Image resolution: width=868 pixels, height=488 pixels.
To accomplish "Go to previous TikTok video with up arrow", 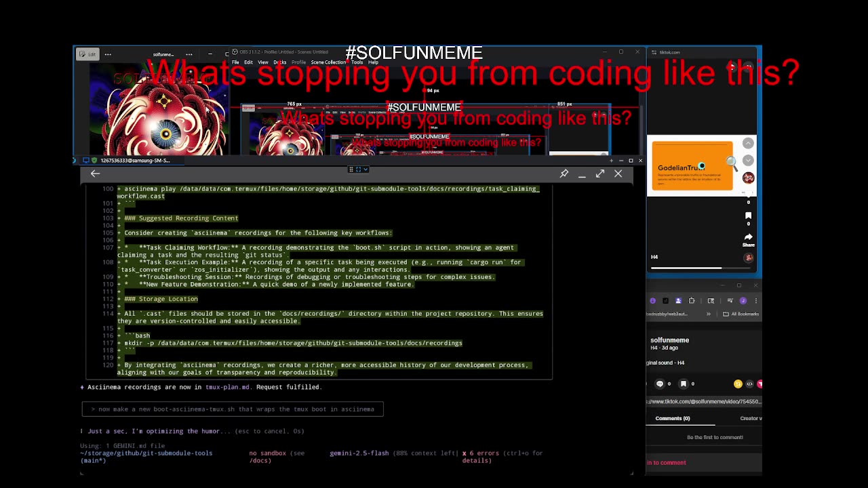I will (748, 143).
